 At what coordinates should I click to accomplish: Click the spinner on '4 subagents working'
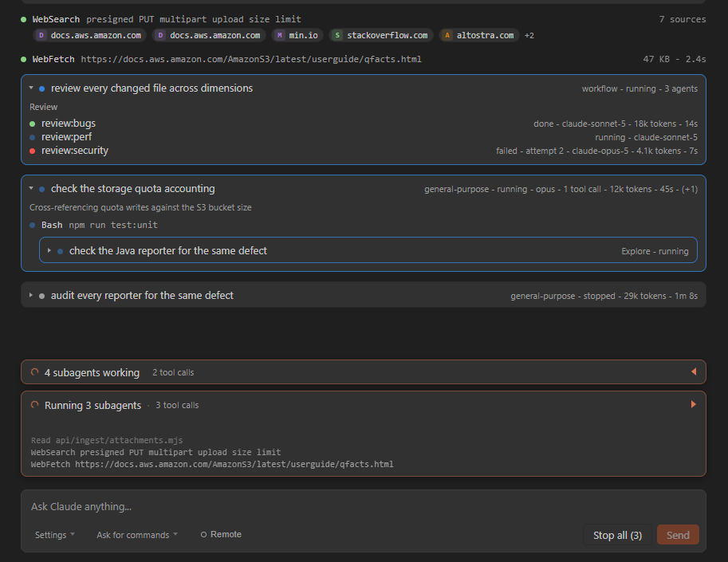(x=35, y=372)
